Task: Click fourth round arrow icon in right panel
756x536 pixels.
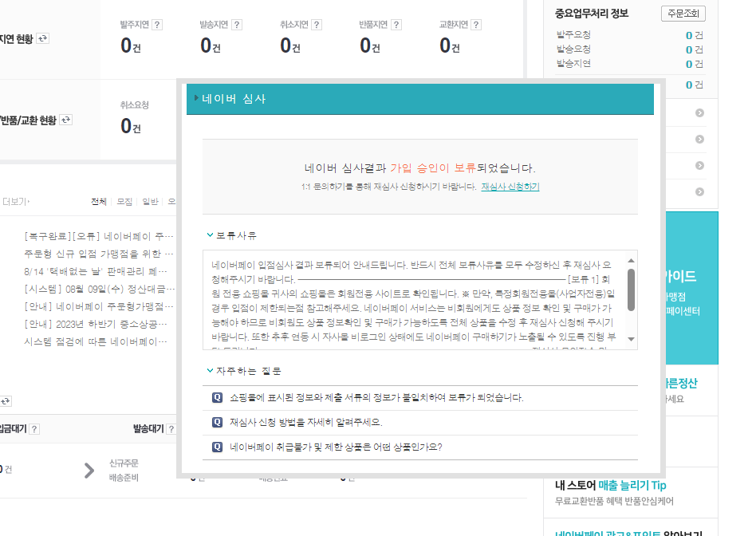Action: point(699,192)
